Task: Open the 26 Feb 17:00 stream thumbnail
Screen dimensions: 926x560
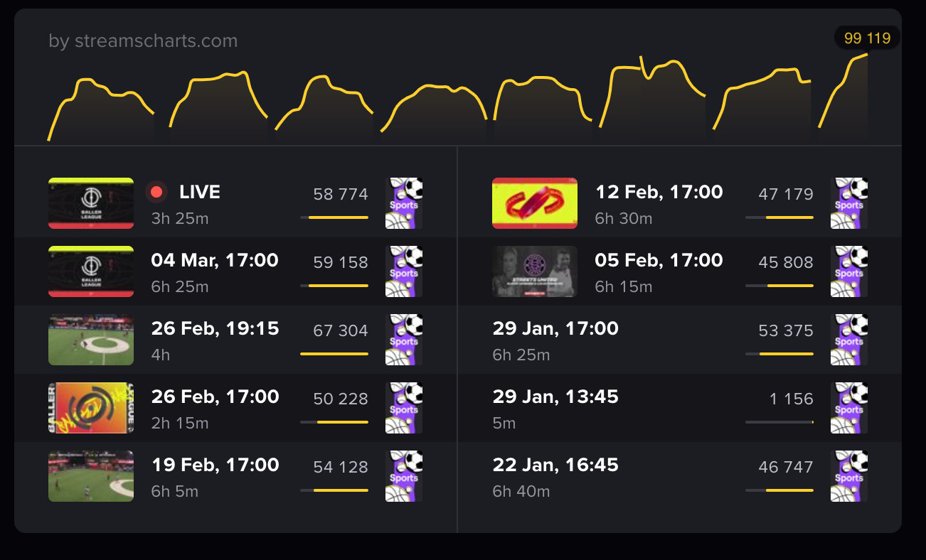Action: coord(91,408)
